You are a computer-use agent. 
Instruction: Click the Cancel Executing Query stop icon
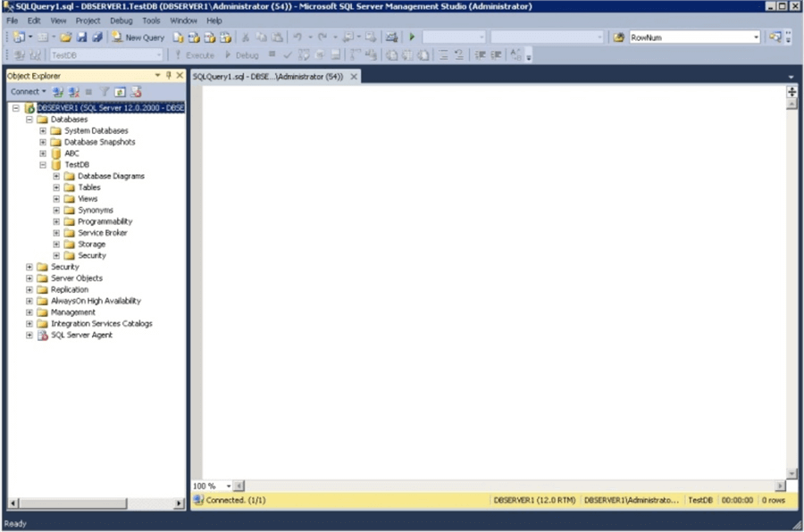click(x=272, y=54)
